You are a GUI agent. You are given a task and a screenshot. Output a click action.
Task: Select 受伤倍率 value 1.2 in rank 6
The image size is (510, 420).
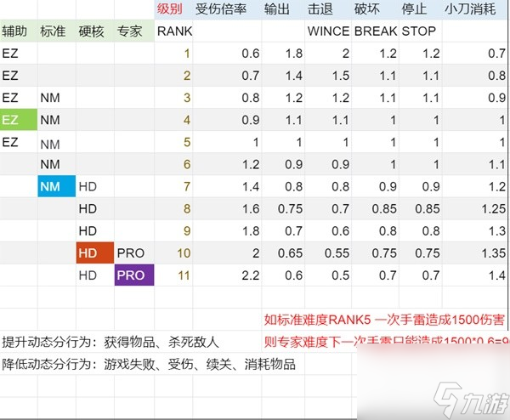[227, 164]
